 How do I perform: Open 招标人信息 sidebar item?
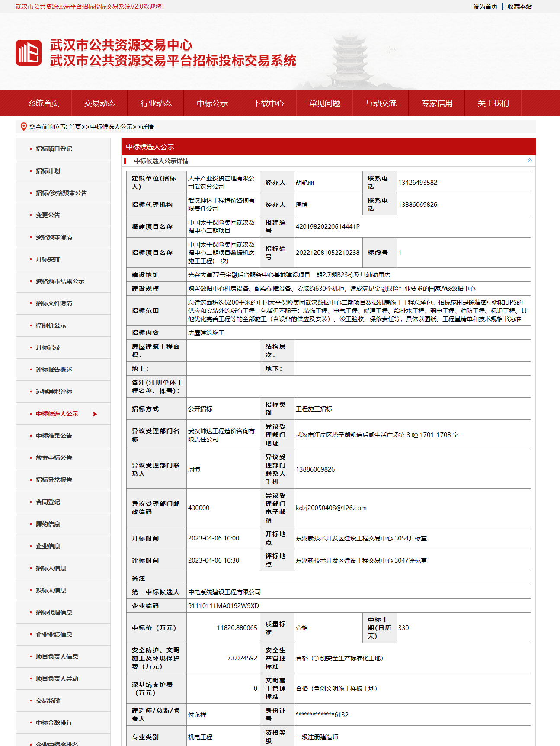51,568
